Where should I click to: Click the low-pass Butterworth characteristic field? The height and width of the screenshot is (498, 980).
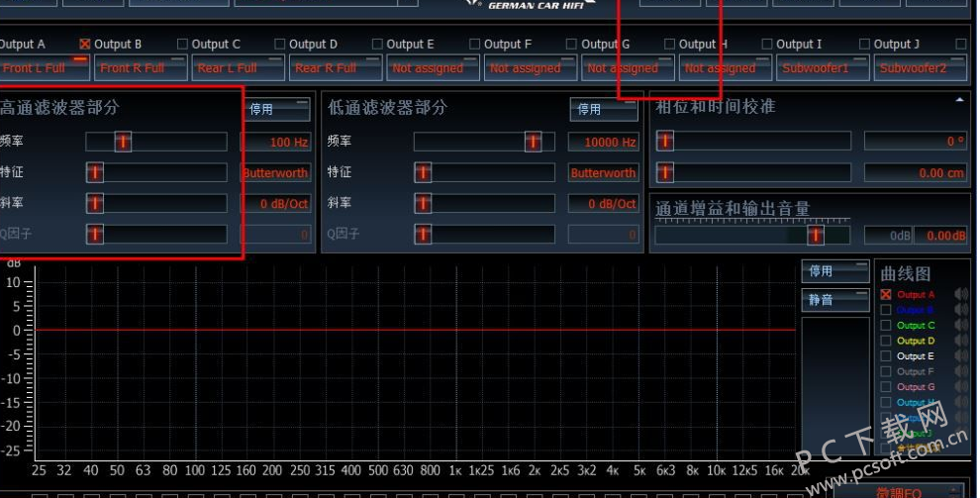(x=604, y=172)
